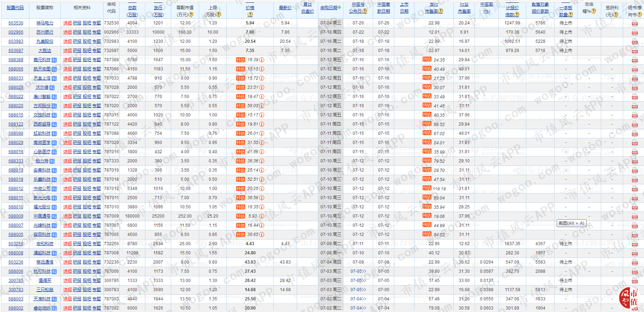Sort table by 最新价 column header

(x=285, y=7)
